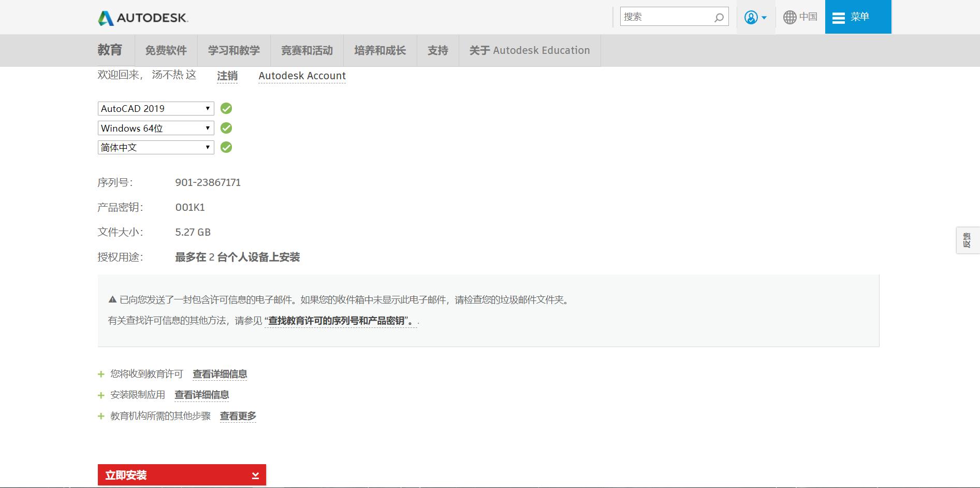This screenshot has height=488, width=980.
Task: Open the 支持 menu item
Action: 437,50
